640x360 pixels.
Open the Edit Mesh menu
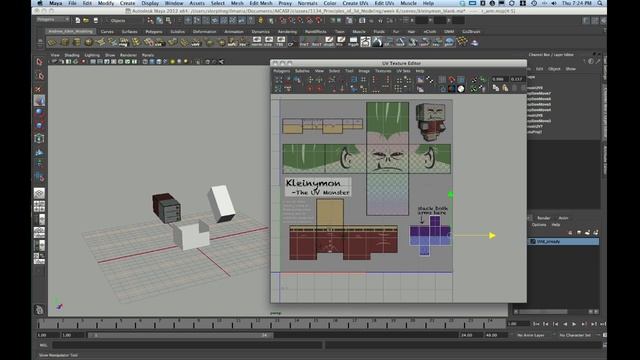pos(261,3)
